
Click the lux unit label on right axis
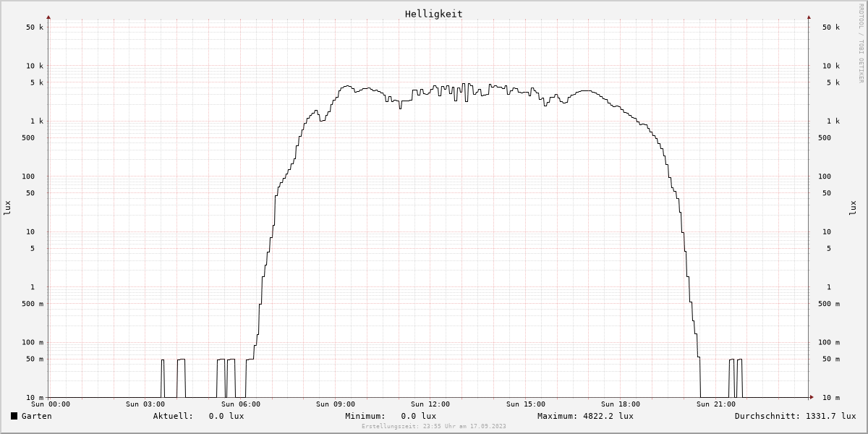coord(852,208)
